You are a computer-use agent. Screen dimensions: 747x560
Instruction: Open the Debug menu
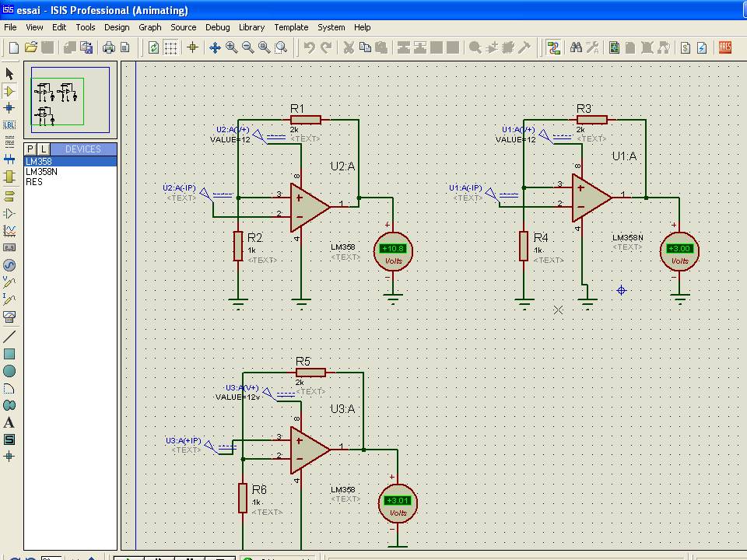click(x=217, y=27)
